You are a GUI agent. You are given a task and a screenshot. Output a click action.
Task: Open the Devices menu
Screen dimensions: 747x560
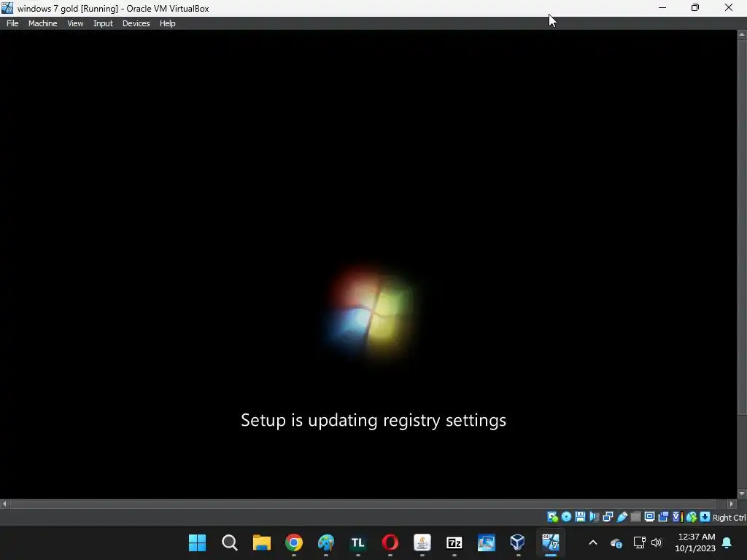tap(136, 23)
